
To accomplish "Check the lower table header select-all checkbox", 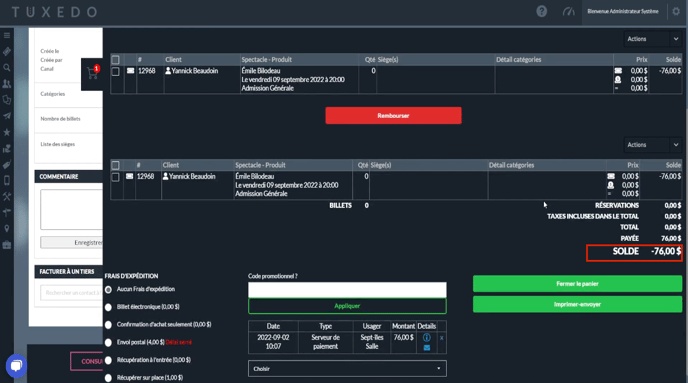I will [x=115, y=165].
